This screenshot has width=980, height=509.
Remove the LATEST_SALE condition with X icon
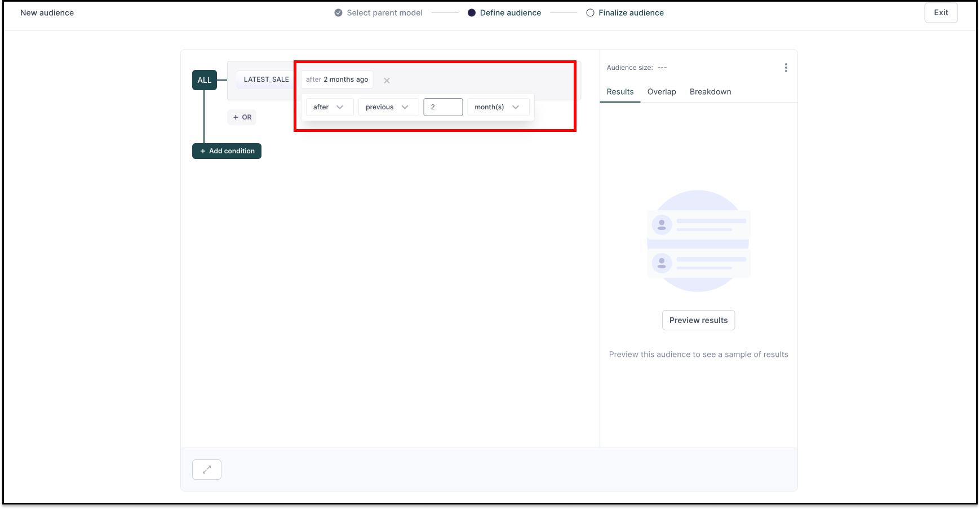point(387,81)
